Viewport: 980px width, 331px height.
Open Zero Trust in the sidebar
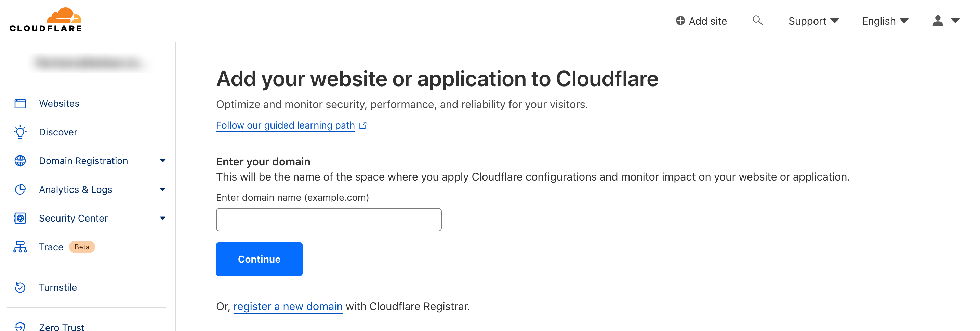tap(62, 327)
